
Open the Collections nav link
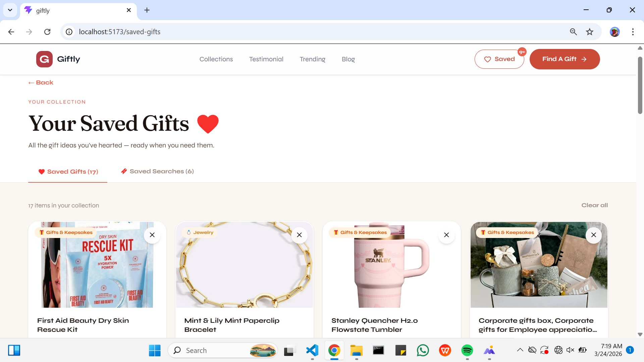216,59
